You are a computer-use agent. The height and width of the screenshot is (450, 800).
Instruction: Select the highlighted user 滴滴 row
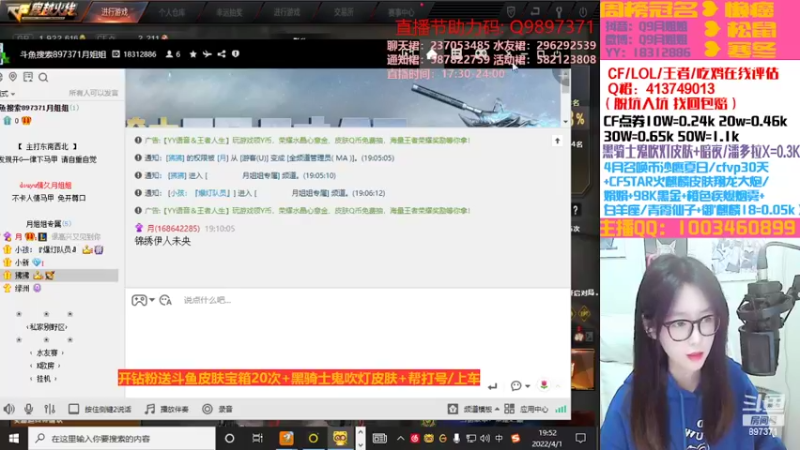pos(59,275)
